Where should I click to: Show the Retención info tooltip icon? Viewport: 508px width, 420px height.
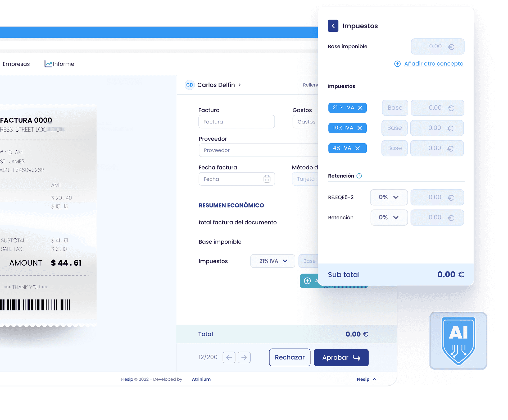(359, 176)
